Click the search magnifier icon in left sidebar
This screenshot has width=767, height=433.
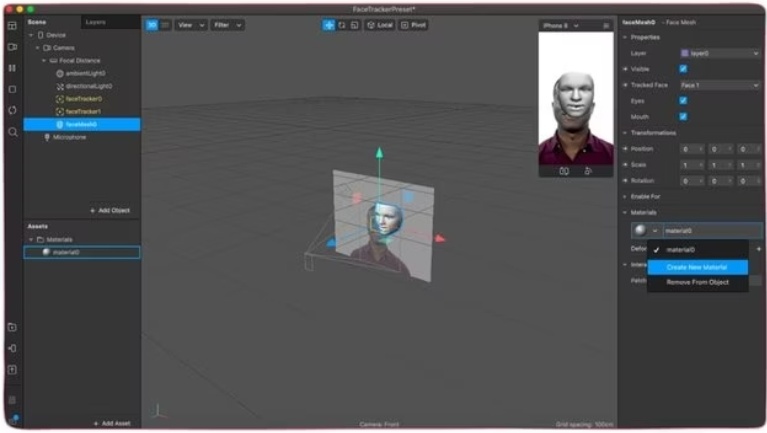12,132
